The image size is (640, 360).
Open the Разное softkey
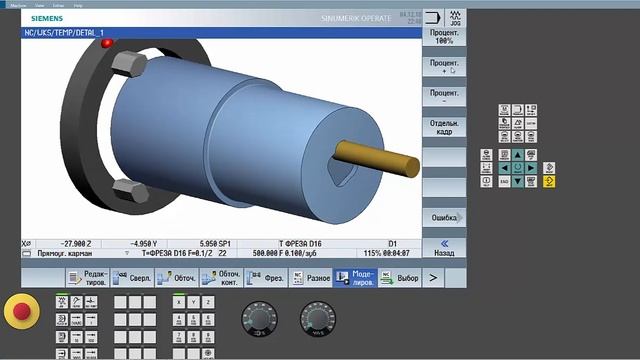311,278
